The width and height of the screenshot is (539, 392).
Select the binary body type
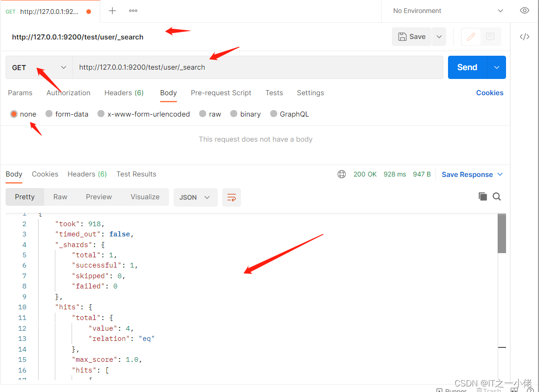(246, 114)
